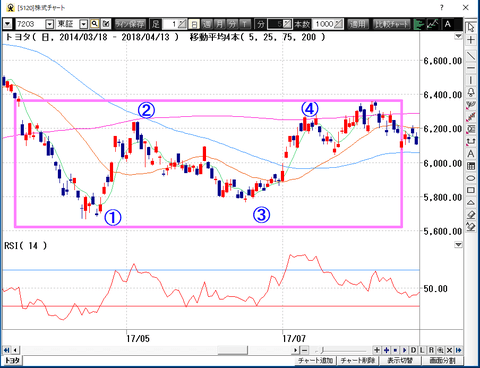The width and height of the screenshot is (480, 368).
Task: Click the 比較チャート button
Action: point(392,24)
